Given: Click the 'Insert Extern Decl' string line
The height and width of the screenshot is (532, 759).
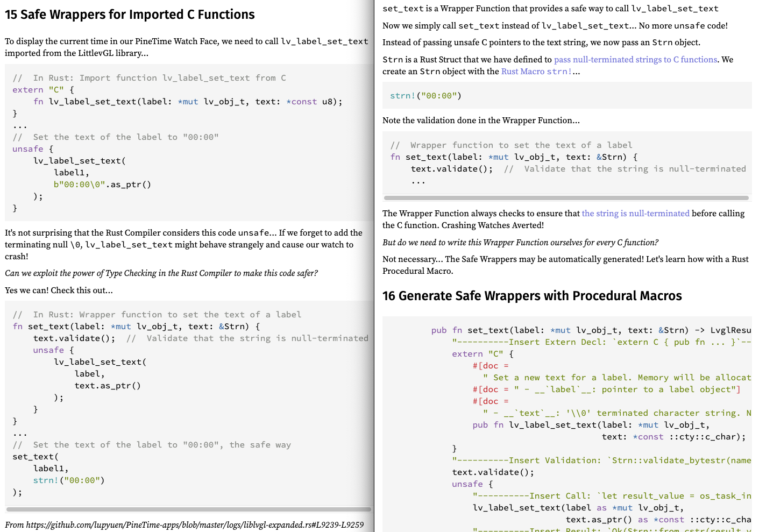Looking at the screenshot, I should [601, 342].
